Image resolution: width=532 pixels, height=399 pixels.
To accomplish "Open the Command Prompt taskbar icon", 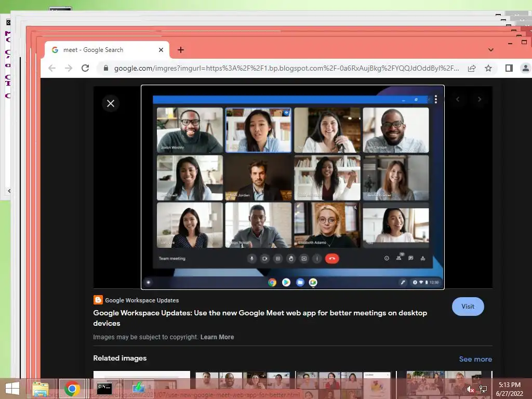I will [x=104, y=389].
